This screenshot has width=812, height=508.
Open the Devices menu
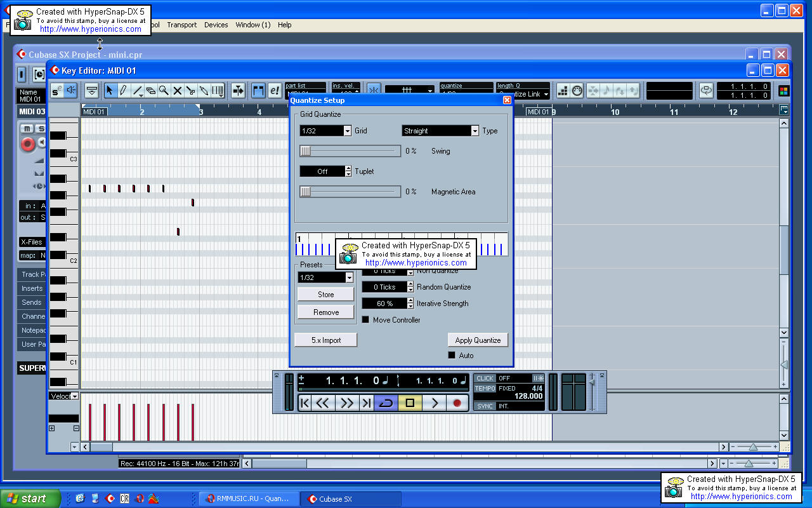pyautogui.click(x=216, y=25)
